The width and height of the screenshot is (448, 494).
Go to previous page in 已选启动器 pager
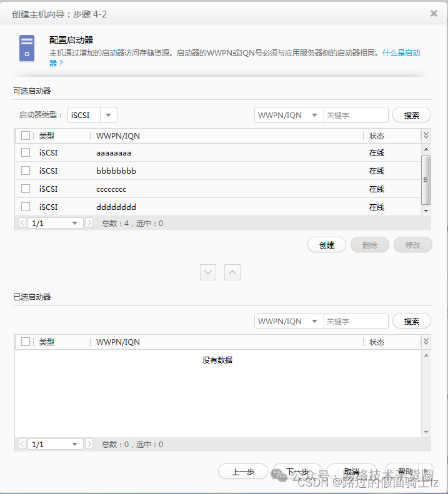22,444
